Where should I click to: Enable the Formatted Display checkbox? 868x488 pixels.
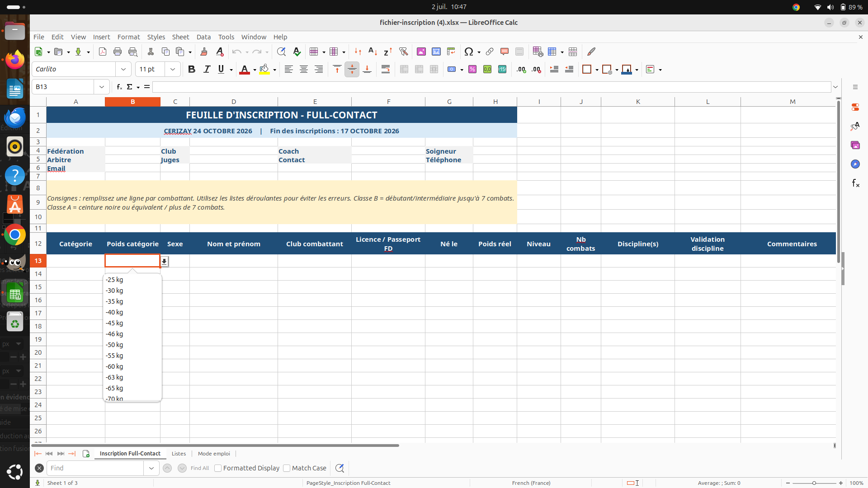(x=218, y=468)
